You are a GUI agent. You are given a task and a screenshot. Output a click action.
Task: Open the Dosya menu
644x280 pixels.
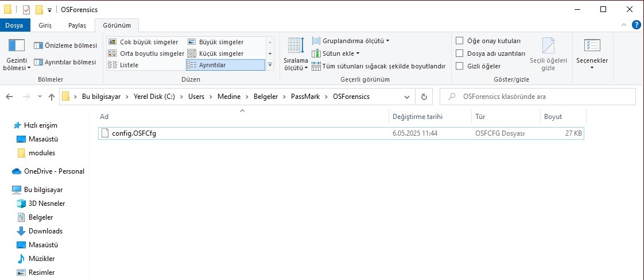[14, 25]
